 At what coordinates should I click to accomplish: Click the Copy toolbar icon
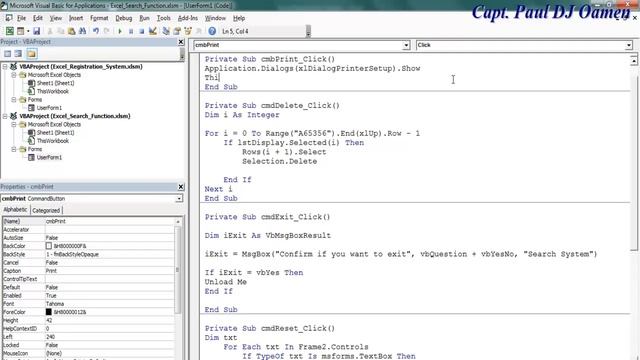click(60, 31)
